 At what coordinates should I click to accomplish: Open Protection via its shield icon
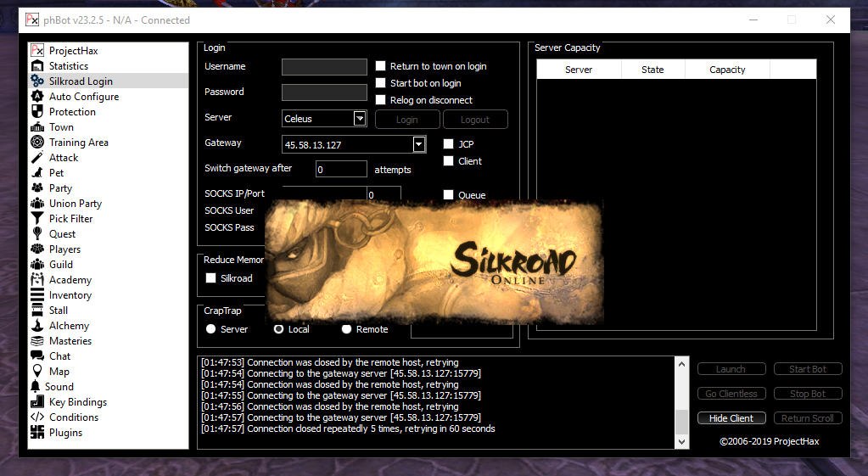36,112
